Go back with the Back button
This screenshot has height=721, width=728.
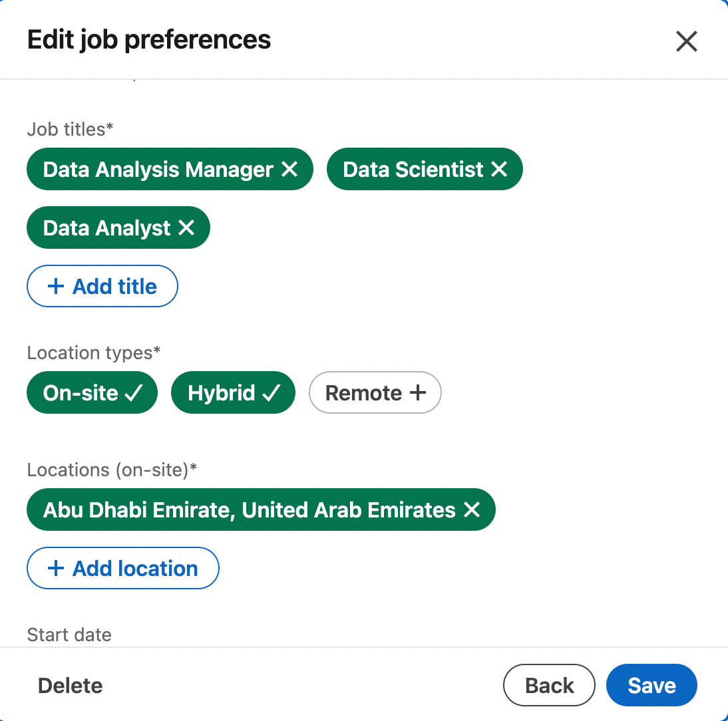point(549,686)
